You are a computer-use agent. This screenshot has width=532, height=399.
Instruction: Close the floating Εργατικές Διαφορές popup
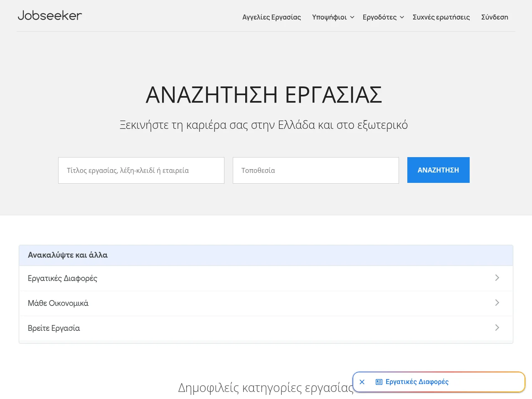362,382
